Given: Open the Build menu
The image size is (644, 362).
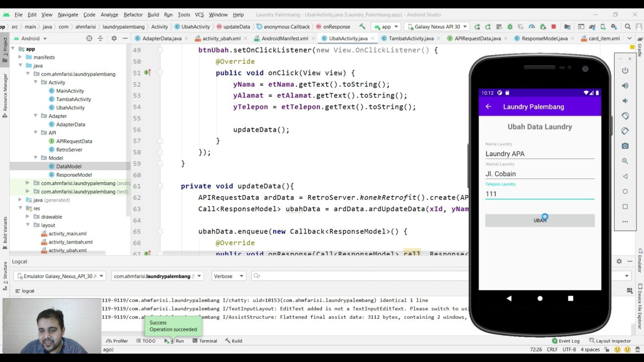Looking at the screenshot, I should (153, 14).
